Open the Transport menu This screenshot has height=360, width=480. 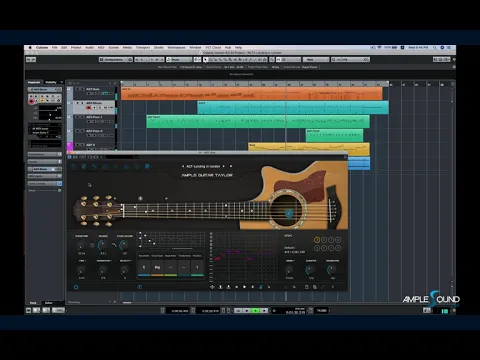click(143, 48)
